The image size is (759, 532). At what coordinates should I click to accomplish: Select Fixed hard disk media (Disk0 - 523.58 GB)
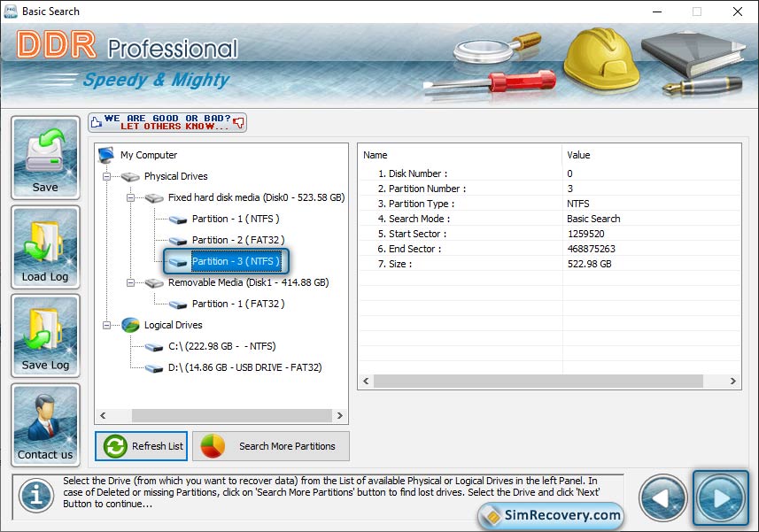257,197
